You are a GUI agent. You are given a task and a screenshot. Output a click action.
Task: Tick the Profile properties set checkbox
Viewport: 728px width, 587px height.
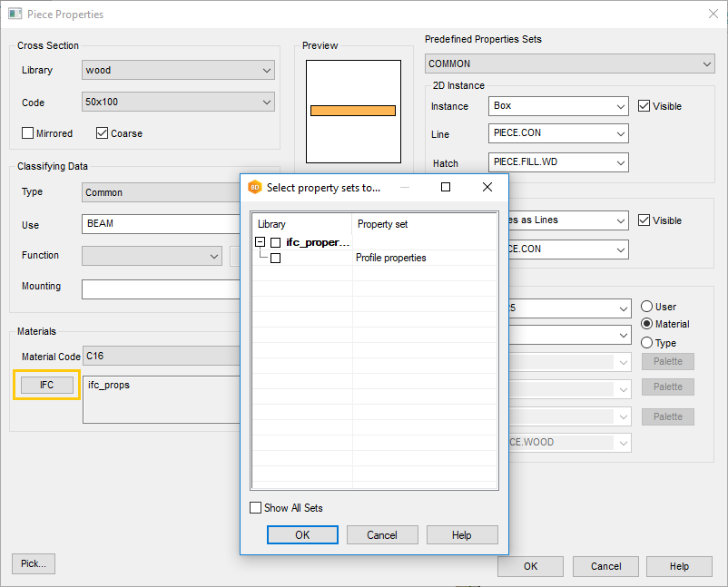coord(276,259)
